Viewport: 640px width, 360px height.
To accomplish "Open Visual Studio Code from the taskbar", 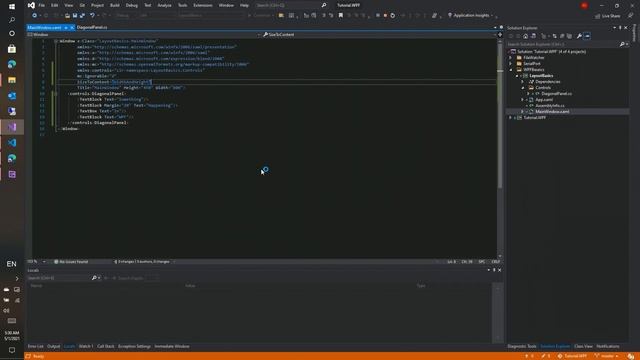I will point(12,142).
